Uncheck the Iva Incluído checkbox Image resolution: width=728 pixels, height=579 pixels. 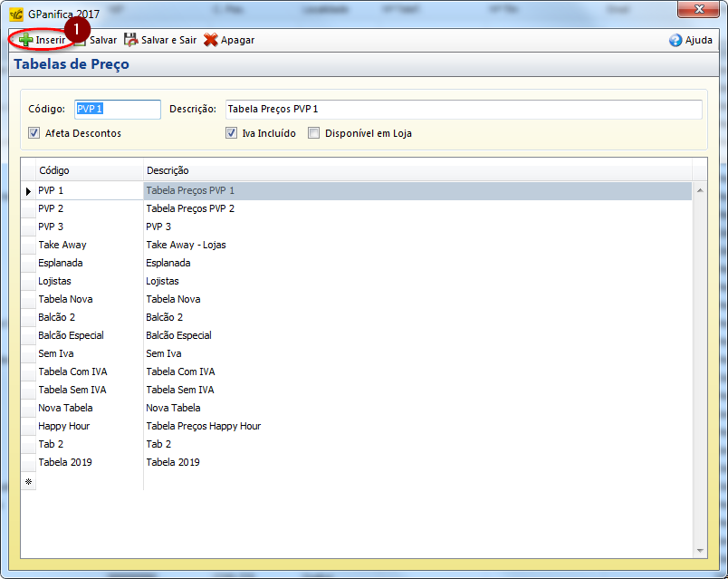pyautogui.click(x=232, y=133)
